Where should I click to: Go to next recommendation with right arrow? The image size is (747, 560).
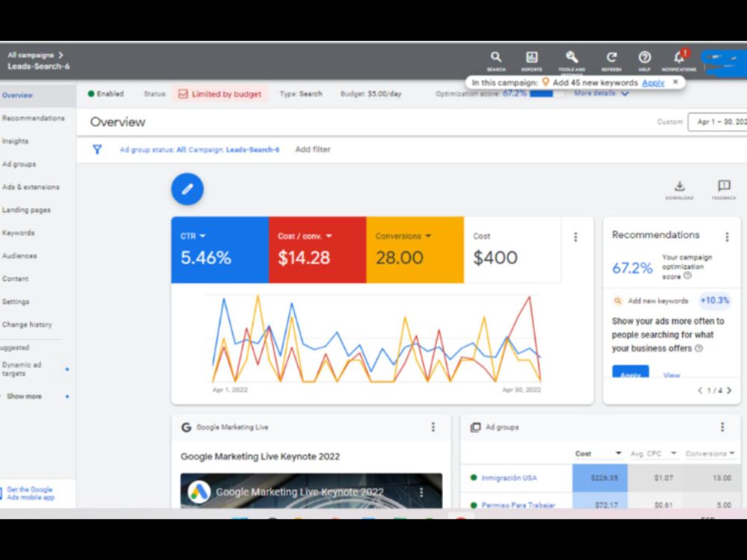coord(729,391)
